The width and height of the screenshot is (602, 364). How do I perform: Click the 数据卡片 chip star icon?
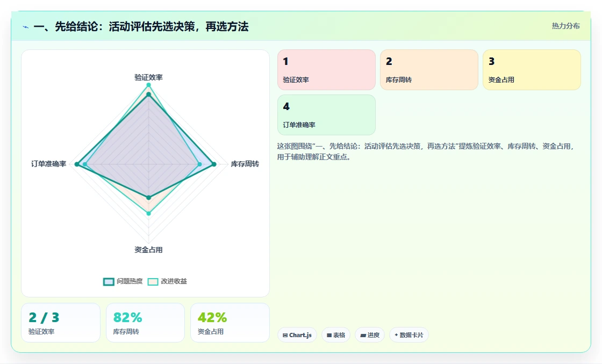point(396,335)
